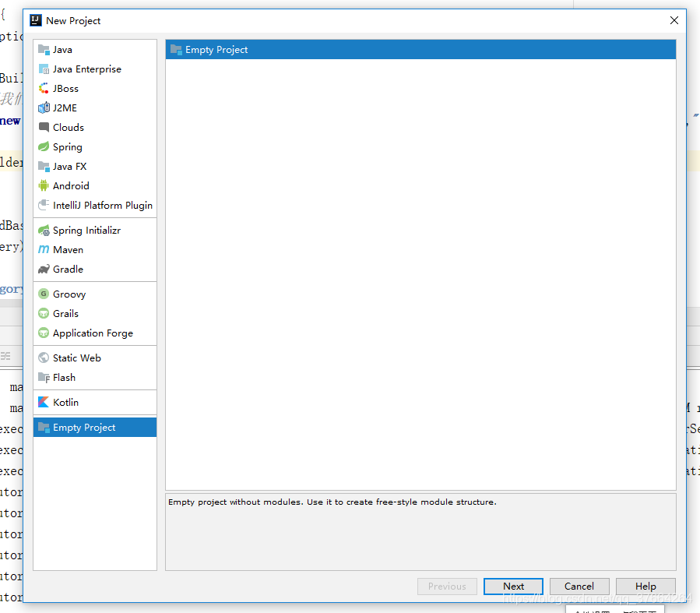Click the Static Web globe icon
The image size is (700, 613).
click(44, 358)
